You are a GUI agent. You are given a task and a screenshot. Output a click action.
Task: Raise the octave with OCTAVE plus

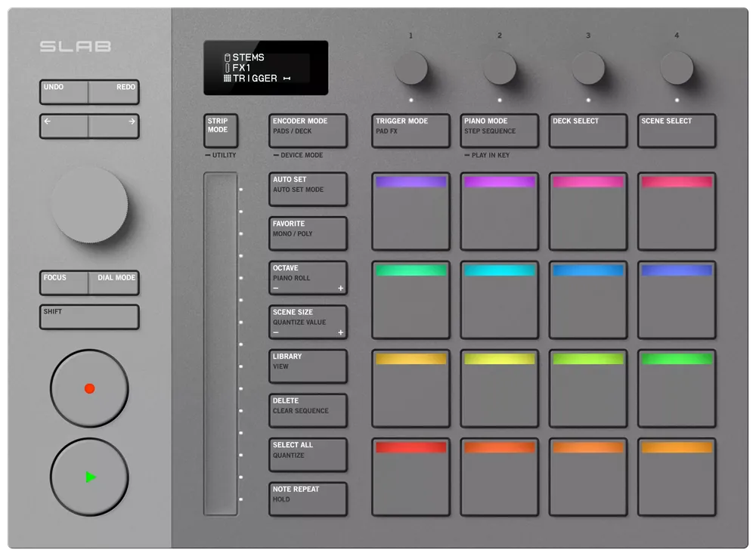340,288
